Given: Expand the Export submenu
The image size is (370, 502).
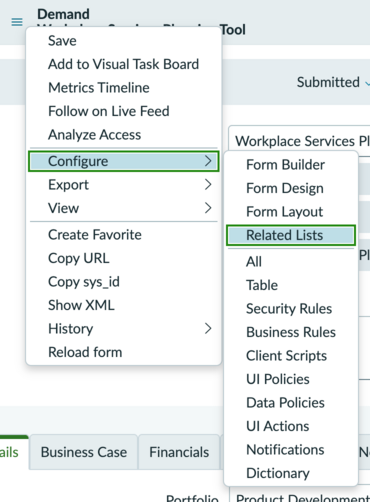Looking at the screenshot, I should pyautogui.click(x=124, y=185).
